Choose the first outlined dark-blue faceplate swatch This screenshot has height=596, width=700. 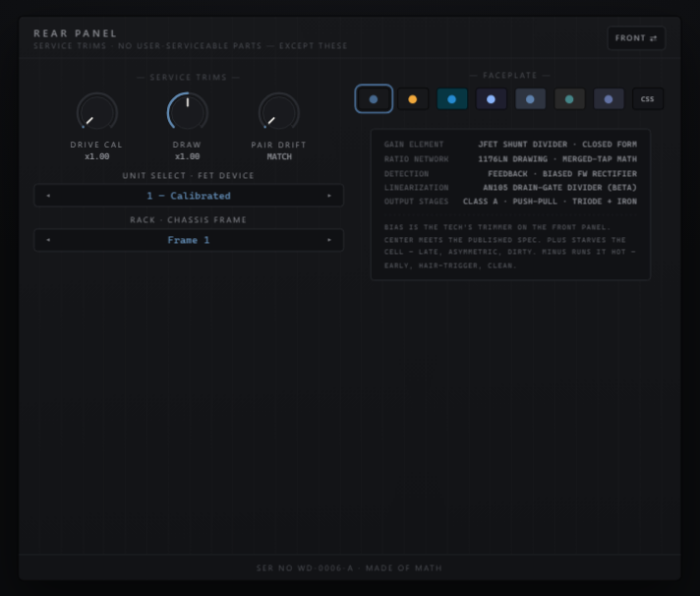(x=374, y=98)
